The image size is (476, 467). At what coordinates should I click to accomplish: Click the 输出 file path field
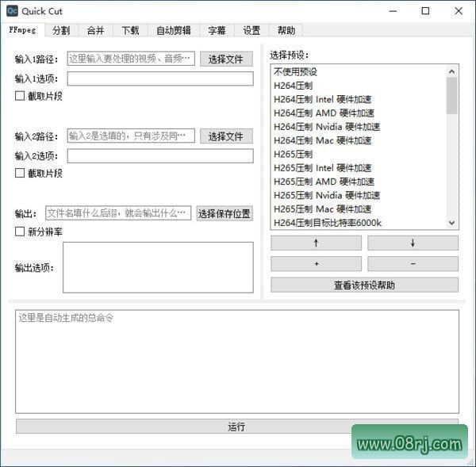[x=118, y=213]
